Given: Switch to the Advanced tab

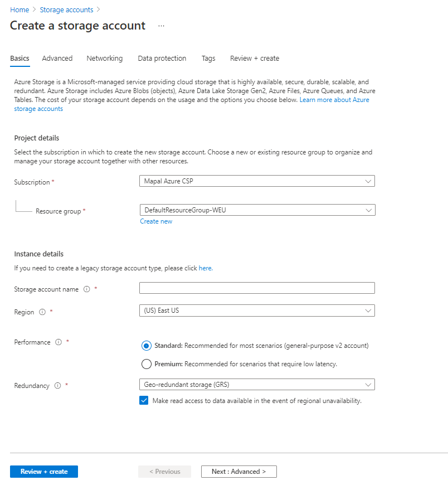Looking at the screenshot, I should point(57,59).
